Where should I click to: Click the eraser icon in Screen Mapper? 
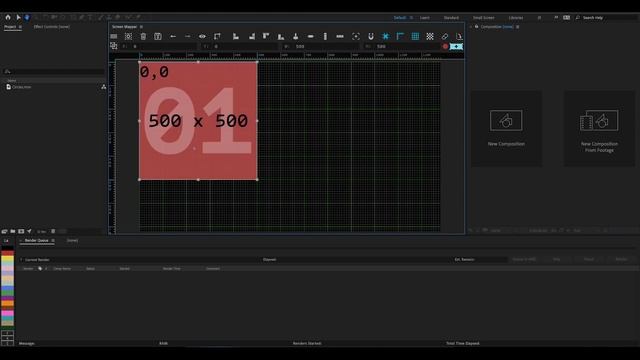click(x=444, y=36)
